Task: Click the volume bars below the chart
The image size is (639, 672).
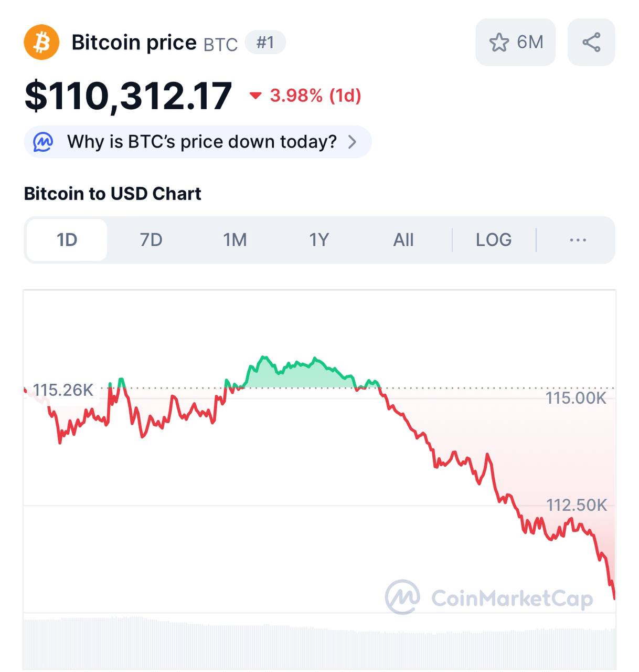Action: 319,645
